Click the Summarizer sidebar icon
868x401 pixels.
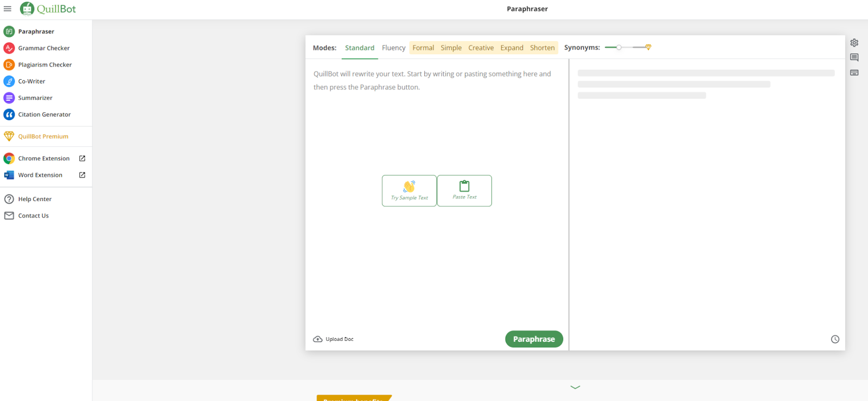click(x=9, y=98)
